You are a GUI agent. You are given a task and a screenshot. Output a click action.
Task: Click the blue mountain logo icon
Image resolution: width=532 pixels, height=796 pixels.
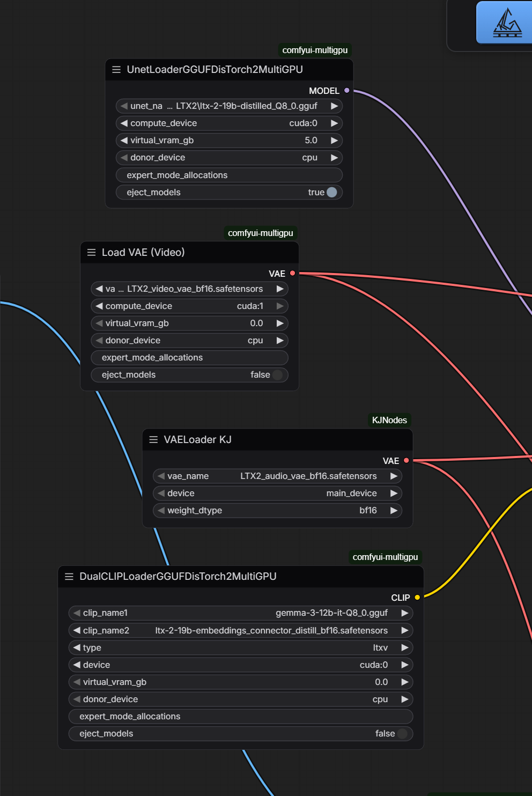[x=507, y=23]
